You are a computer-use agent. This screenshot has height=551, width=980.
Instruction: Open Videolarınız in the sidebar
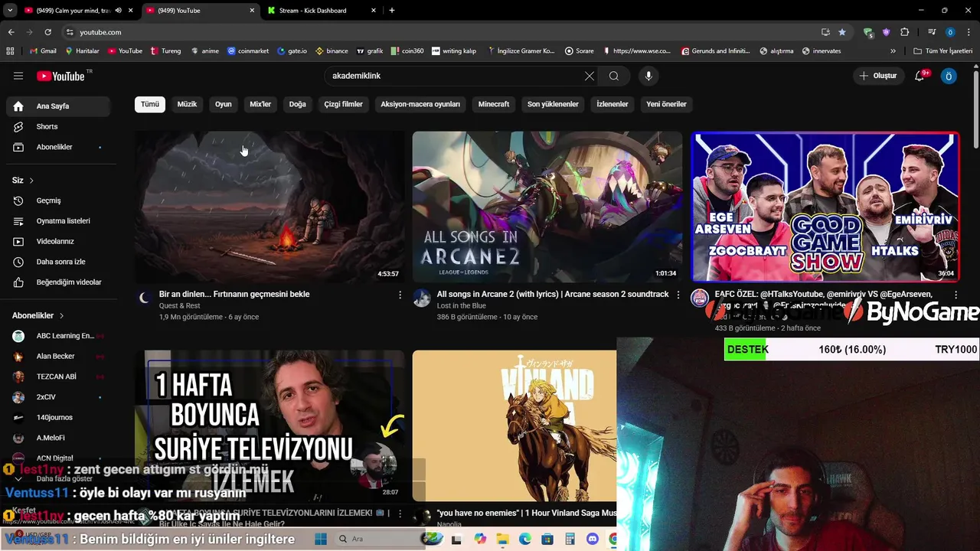click(x=58, y=241)
